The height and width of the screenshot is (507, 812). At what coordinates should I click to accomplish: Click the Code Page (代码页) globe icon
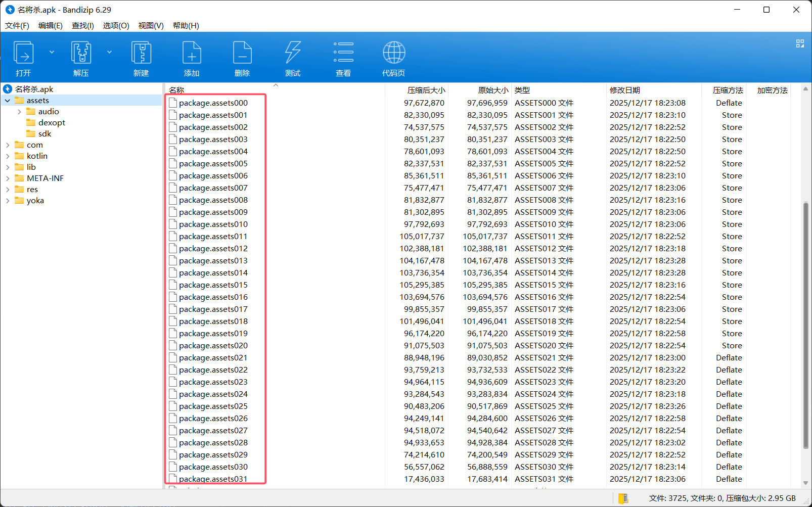pos(394,53)
